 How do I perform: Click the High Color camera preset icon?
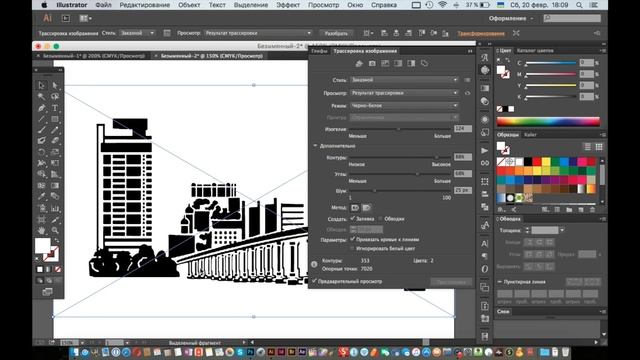[x=372, y=63]
